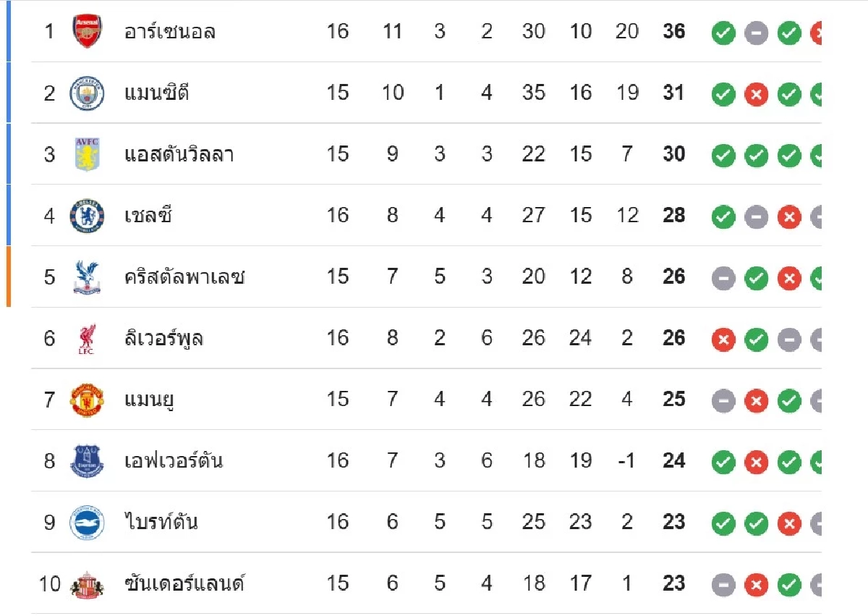Click Crystal Palace's first grey draw form icon
This screenshot has height=616, width=868.
pos(723,279)
